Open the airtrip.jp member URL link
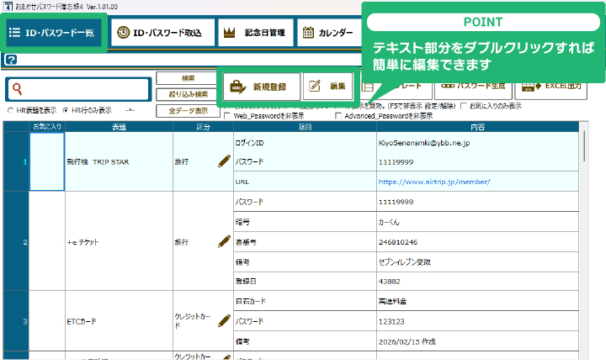 click(x=434, y=182)
